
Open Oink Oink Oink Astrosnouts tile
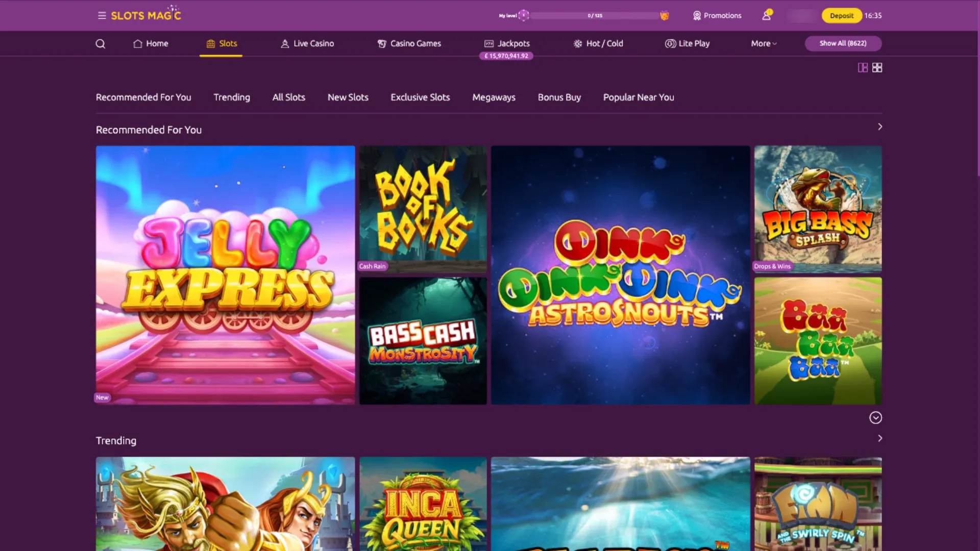[x=620, y=275]
